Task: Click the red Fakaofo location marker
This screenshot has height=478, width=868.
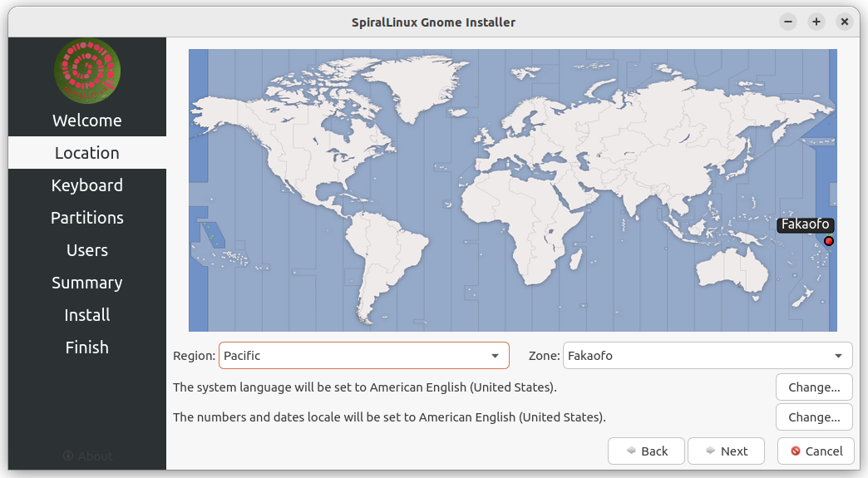Action: (x=829, y=241)
